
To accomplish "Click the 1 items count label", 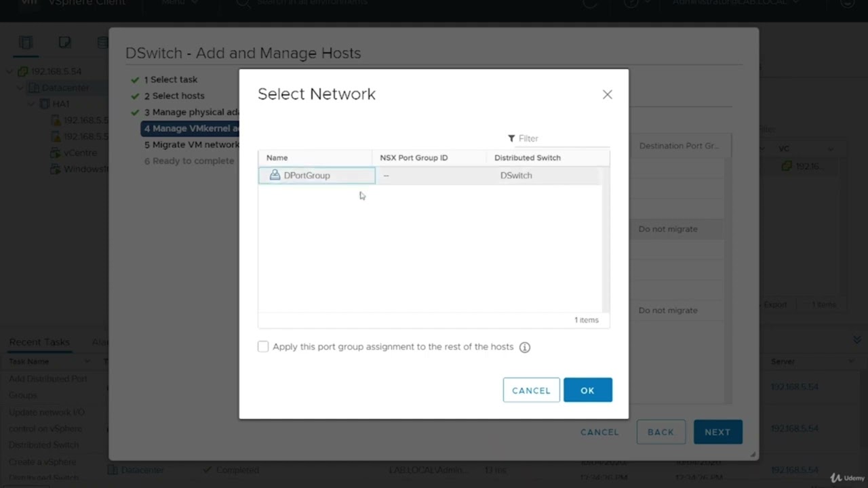I will tap(587, 320).
